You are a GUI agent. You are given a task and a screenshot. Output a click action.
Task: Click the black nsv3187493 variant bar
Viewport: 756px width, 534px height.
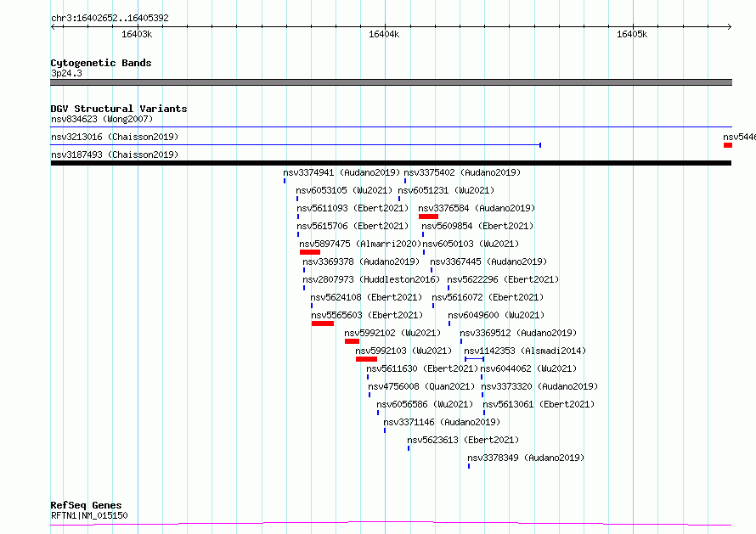391,163
